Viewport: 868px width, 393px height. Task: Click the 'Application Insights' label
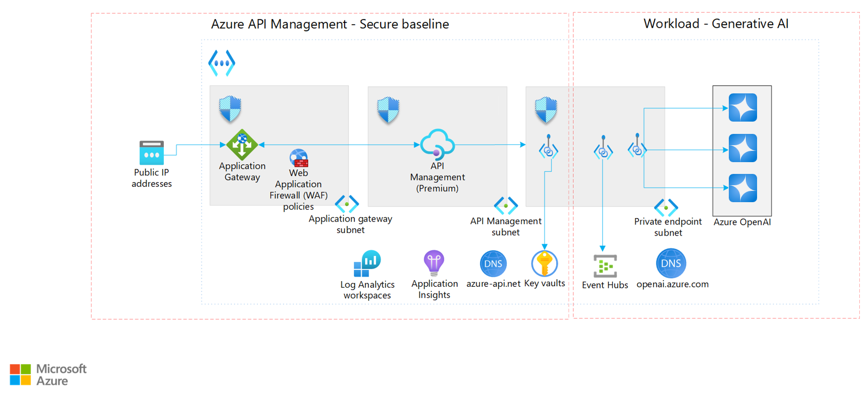pyautogui.click(x=435, y=289)
